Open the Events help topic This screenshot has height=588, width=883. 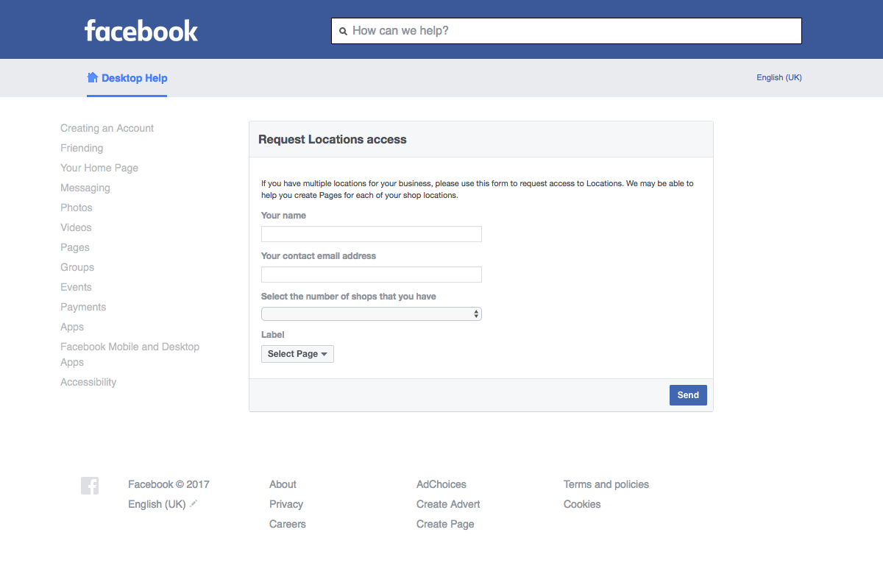click(76, 287)
